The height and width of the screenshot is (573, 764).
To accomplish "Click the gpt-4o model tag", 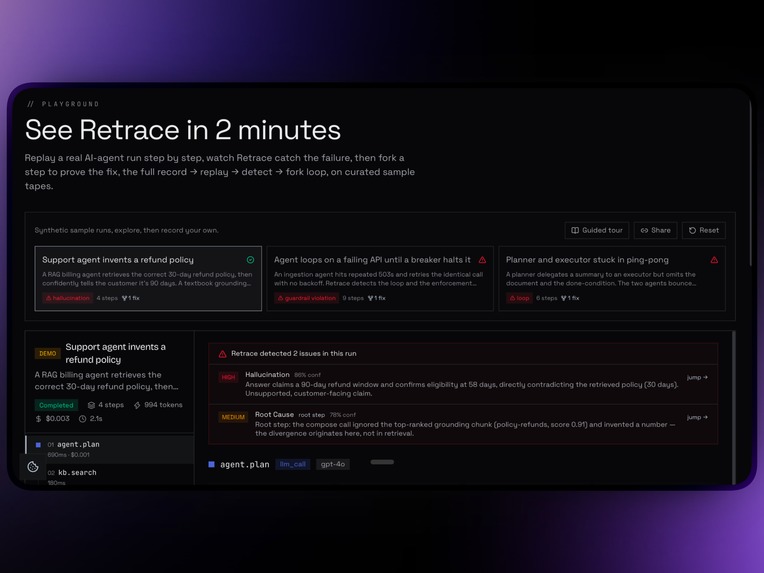I will pyautogui.click(x=333, y=464).
